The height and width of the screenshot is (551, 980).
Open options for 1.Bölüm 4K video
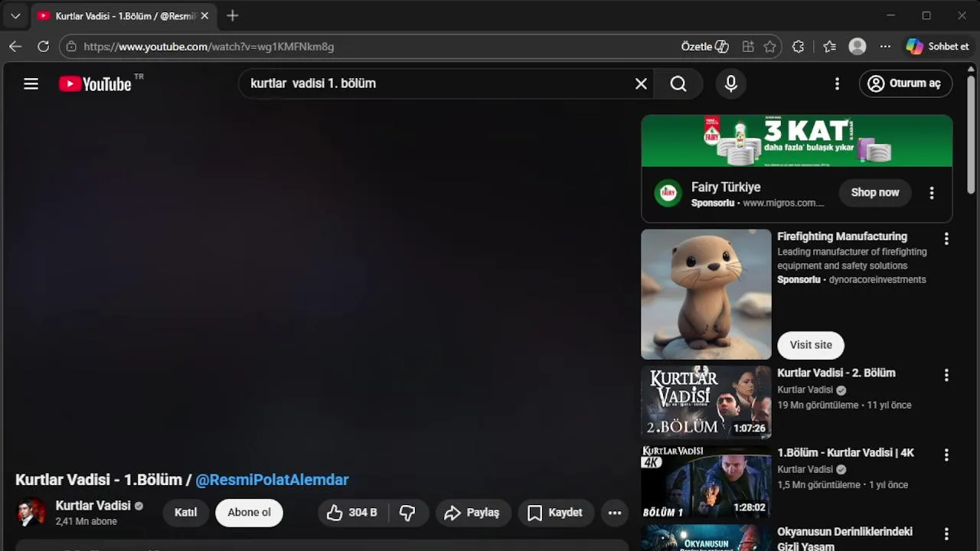[946, 455]
